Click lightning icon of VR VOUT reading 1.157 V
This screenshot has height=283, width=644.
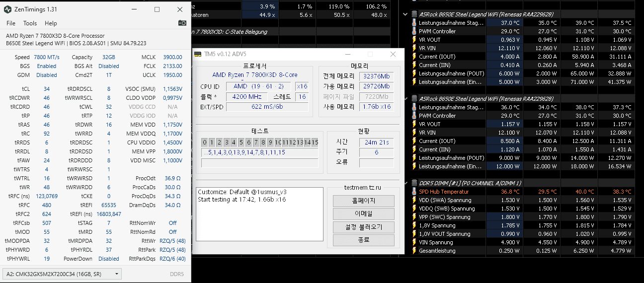(x=414, y=124)
